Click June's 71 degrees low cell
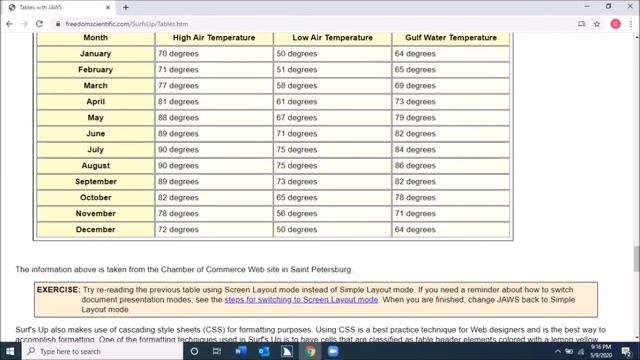The width and height of the screenshot is (640, 360). 332,133
